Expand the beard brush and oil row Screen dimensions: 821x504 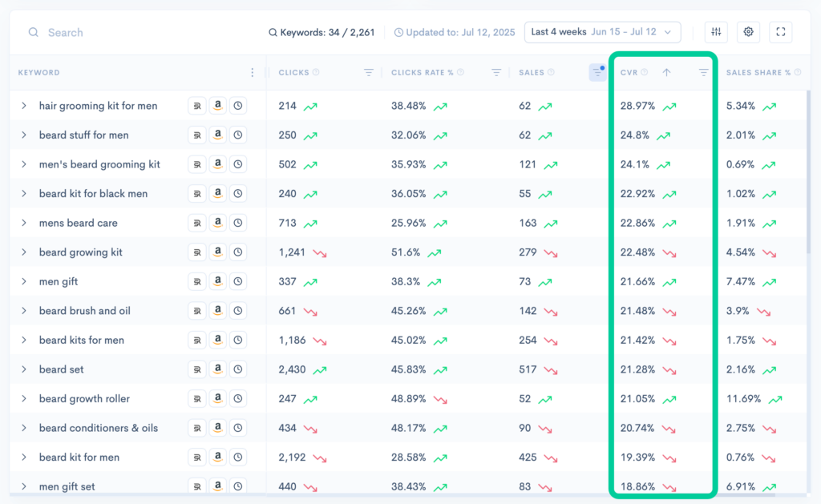(x=24, y=311)
